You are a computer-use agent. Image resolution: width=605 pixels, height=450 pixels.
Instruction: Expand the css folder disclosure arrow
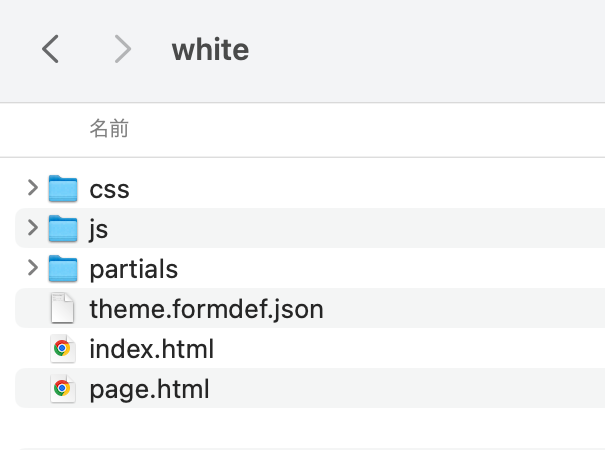[x=33, y=187]
